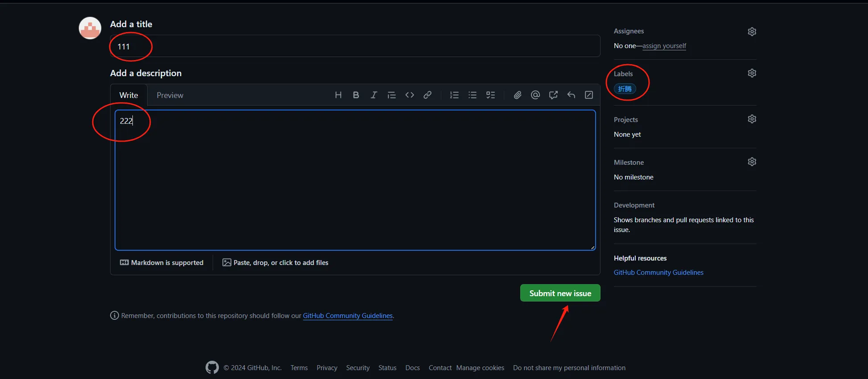Toggle italic text formatting
The height and width of the screenshot is (379, 868).
(374, 95)
